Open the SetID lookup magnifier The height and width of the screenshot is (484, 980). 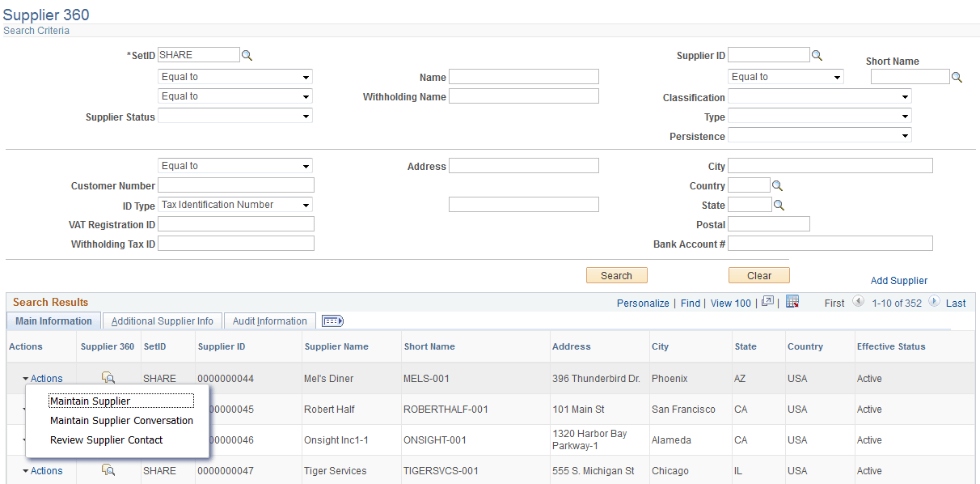[x=247, y=54]
